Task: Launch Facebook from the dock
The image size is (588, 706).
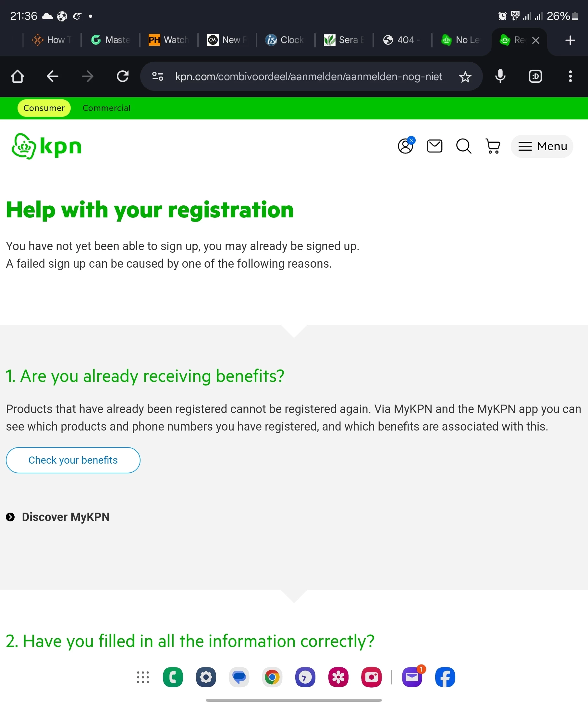Action: [445, 677]
